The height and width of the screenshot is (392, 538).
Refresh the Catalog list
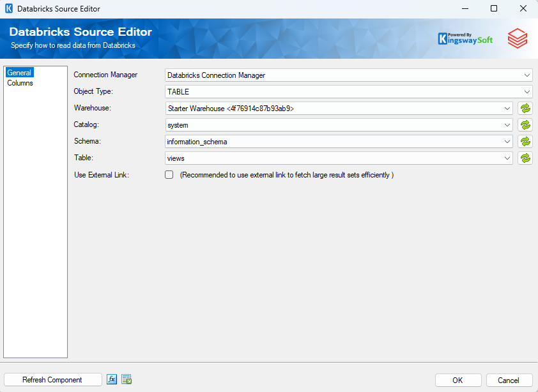(525, 125)
